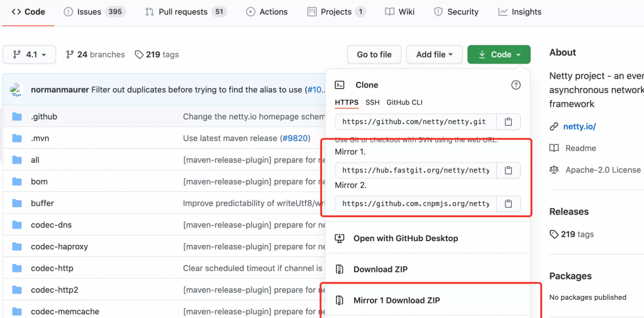Open the Code tab
644x318 pixels.
28,12
